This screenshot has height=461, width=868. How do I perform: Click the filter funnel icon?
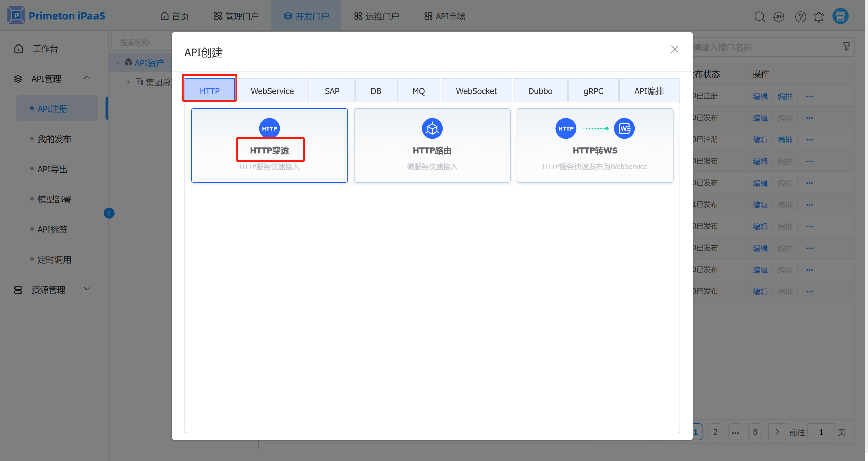846,46
